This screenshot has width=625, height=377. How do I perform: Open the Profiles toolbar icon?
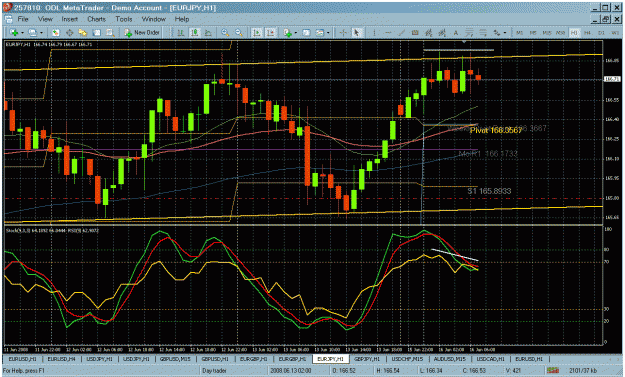33,33
